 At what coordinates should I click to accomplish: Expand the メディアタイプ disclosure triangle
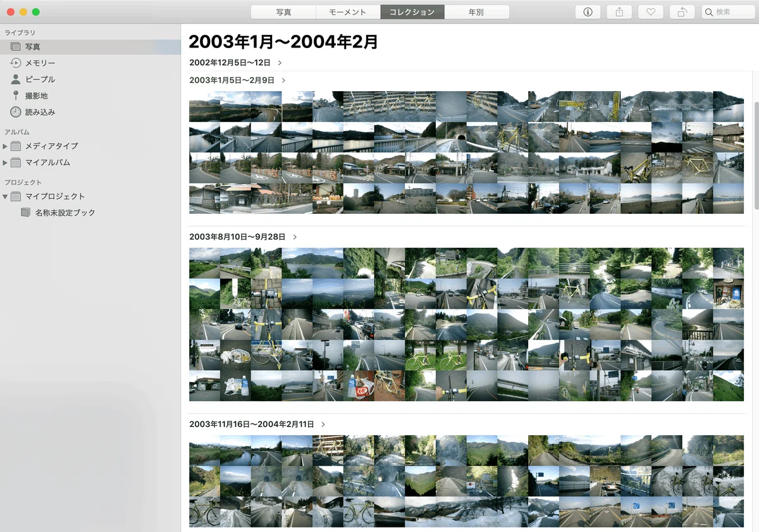5,146
